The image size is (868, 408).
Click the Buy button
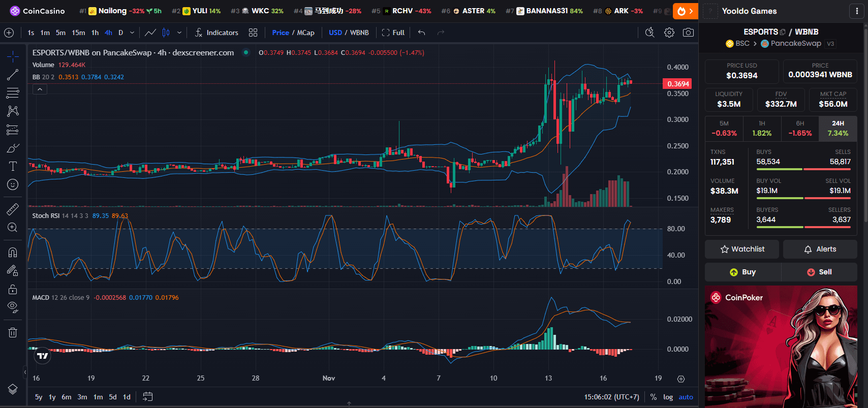click(742, 272)
